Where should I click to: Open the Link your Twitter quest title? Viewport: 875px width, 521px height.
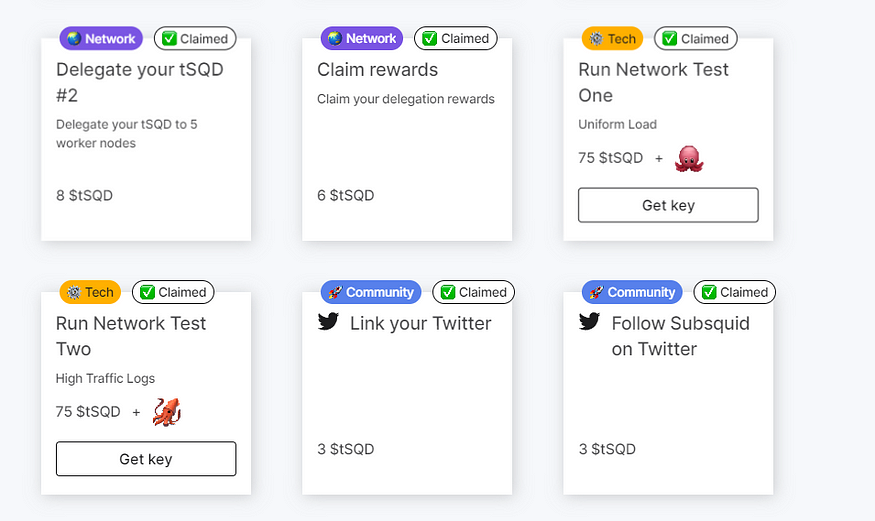(421, 324)
